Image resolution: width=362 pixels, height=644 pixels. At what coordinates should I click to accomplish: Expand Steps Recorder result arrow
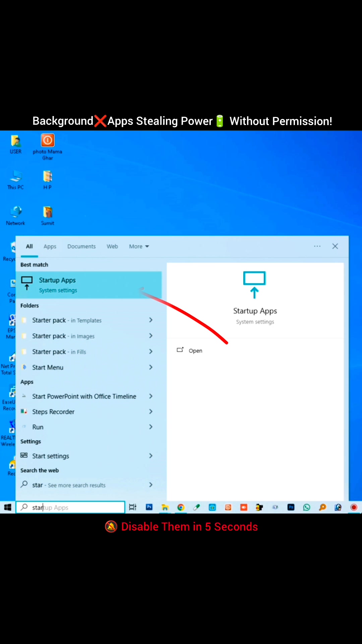[151, 412]
